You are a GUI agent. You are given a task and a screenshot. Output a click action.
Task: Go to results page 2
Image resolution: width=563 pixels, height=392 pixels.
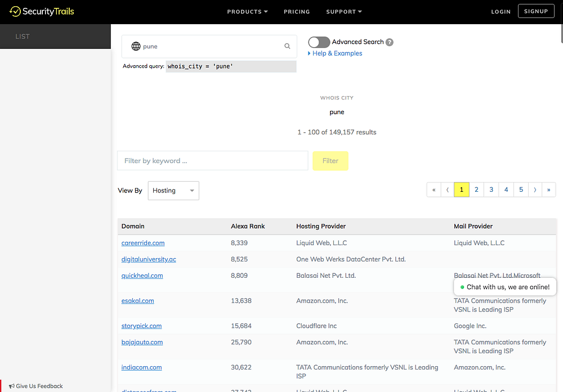(476, 190)
